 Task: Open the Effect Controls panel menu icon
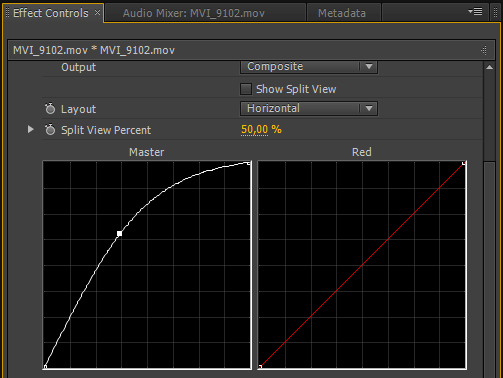(x=475, y=12)
